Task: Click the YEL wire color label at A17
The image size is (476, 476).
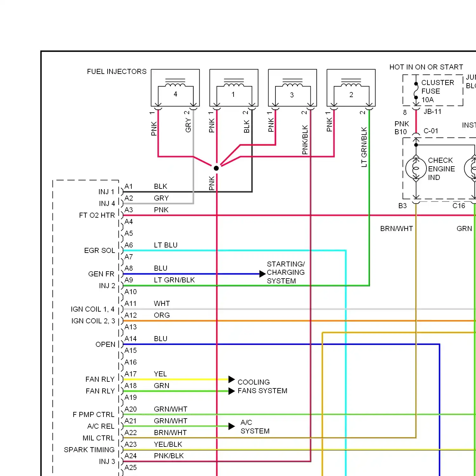Action: (x=160, y=374)
